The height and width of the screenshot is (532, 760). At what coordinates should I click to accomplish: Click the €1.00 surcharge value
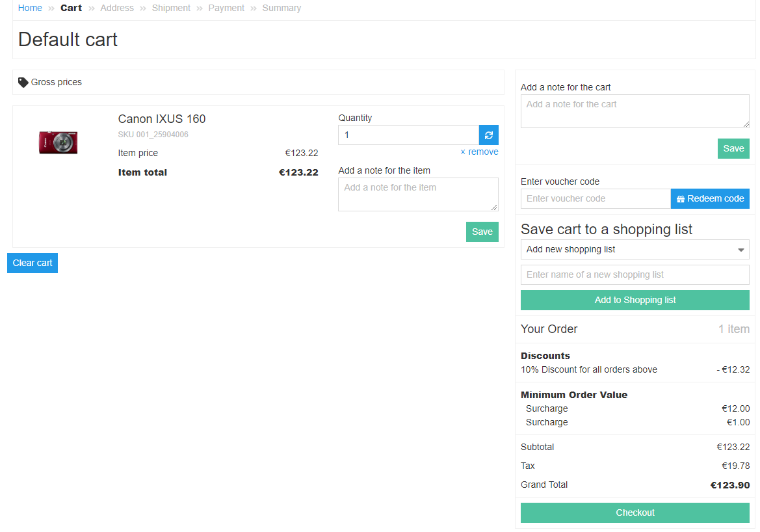tap(738, 422)
